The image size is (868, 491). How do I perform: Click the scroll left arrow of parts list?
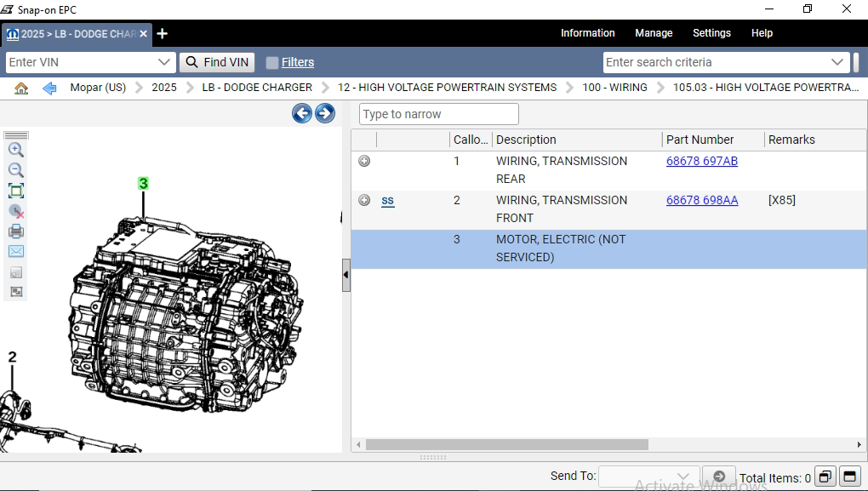coord(359,444)
